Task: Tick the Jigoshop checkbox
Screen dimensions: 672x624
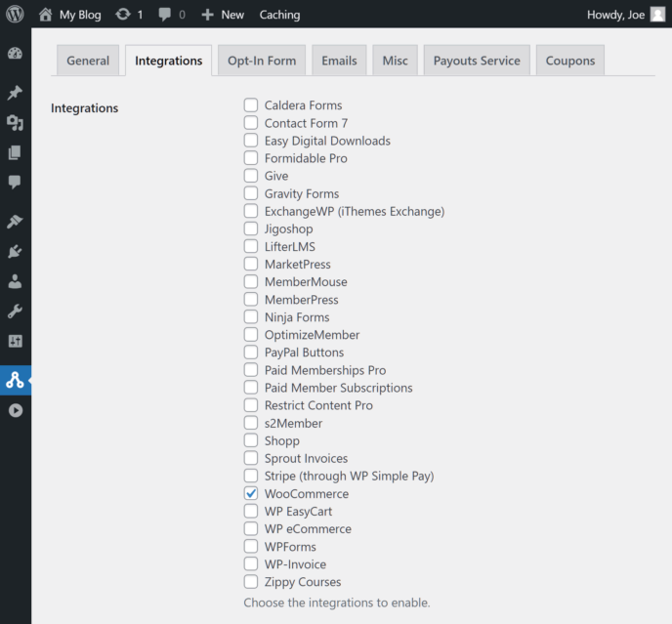Action: coord(251,229)
